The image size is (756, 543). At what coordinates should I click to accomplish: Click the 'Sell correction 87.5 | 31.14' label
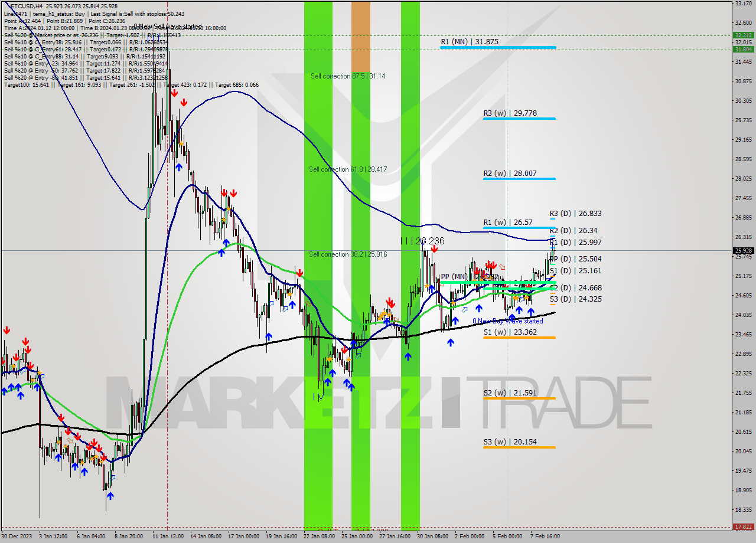coord(348,76)
